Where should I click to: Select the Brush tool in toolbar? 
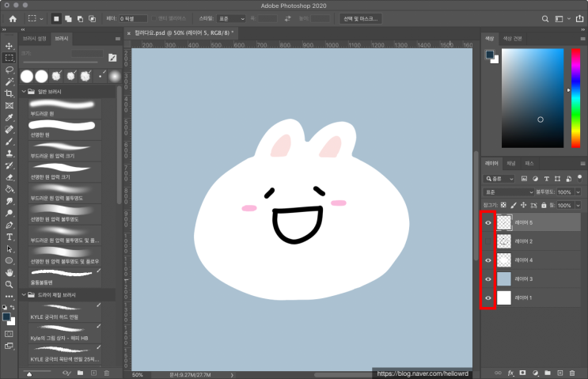click(x=9, y=142)
